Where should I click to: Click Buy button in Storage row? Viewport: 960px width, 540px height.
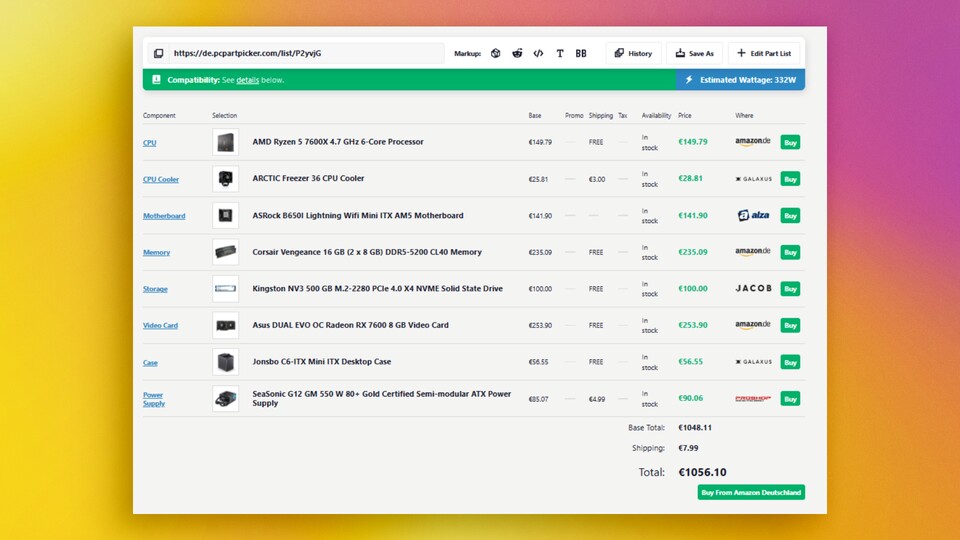click(x=790, y=288)
